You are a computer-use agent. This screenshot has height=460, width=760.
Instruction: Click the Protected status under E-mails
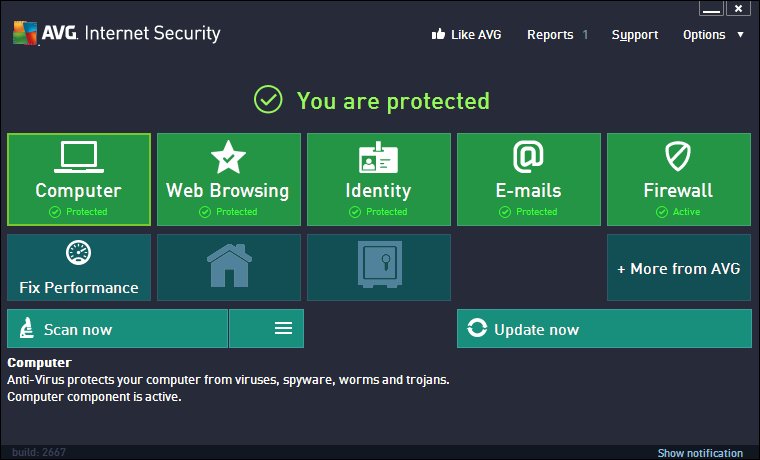528,212
